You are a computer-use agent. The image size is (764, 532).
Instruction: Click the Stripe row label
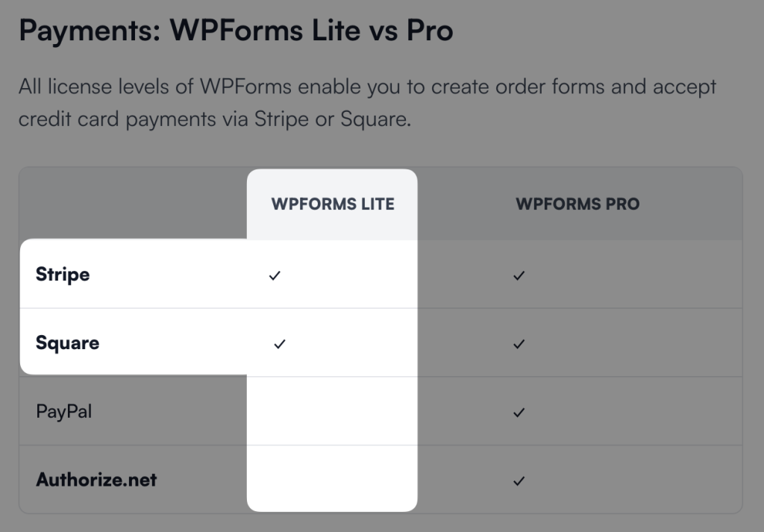(63, 275)
